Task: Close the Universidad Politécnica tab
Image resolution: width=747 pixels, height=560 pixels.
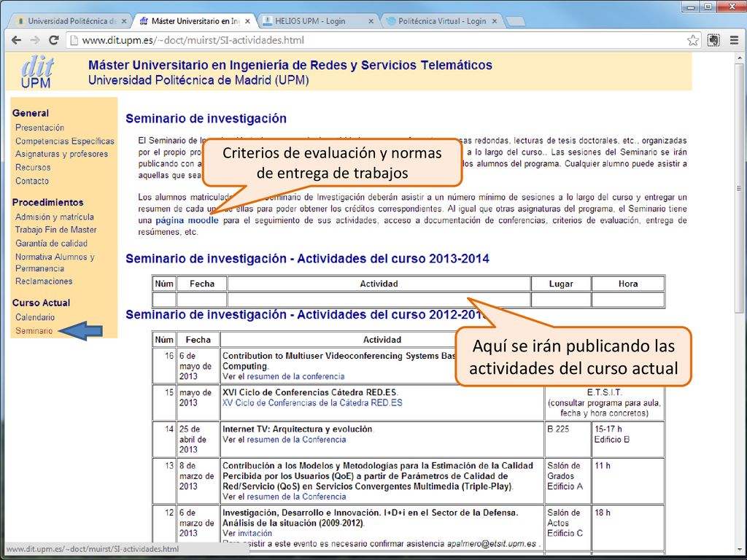Action: pyautogui.click(x=124, y=21)
